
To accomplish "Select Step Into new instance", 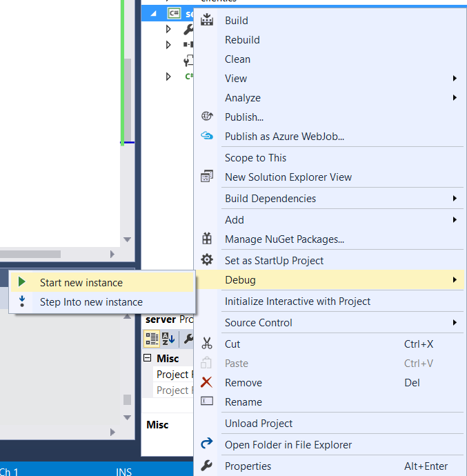I will [102, 301].
